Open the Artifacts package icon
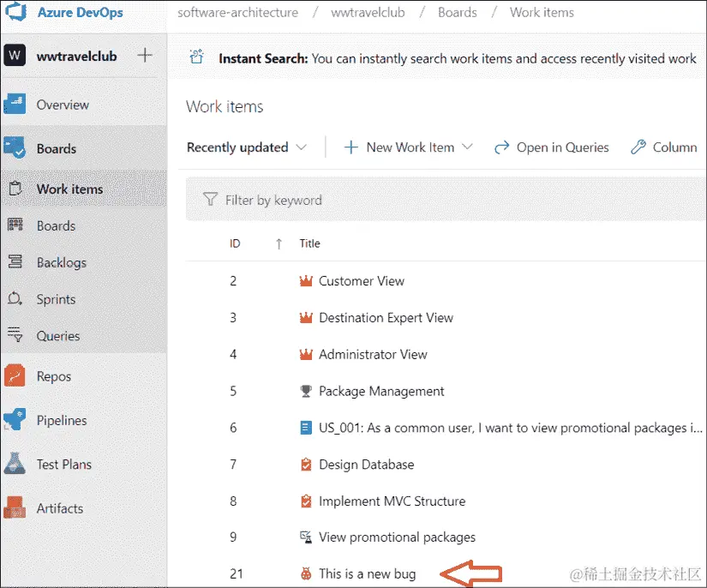 tap(15, 507)
